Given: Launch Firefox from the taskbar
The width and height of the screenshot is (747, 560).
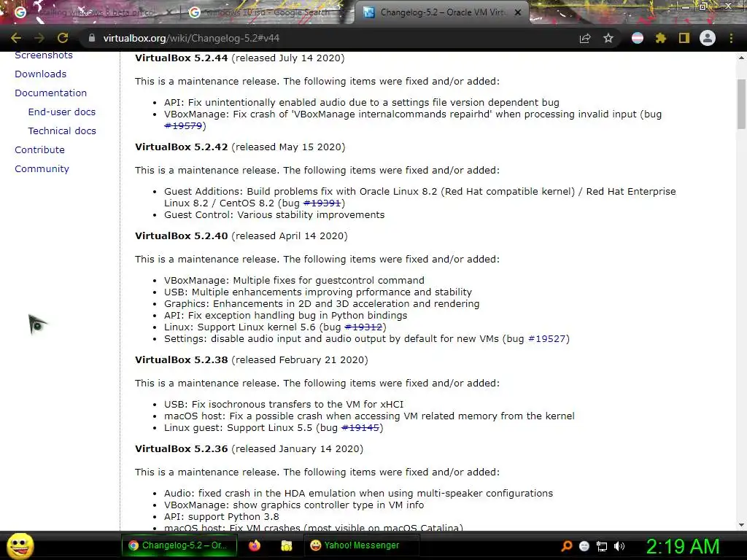Looking at the screenshot, I should click(255, 545).
